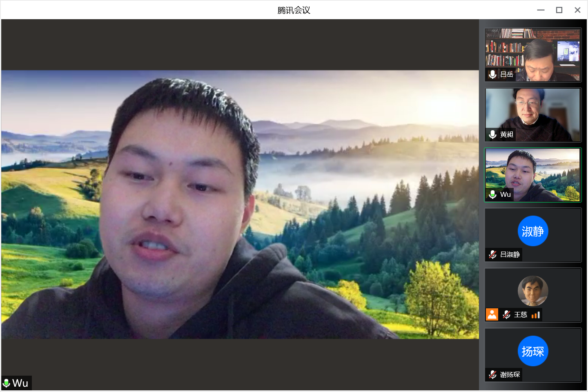The width and height of the screenshot is (588, 392).
Task: Click the microphone icon beside 黄昶
Action: [x=492, y=134]
